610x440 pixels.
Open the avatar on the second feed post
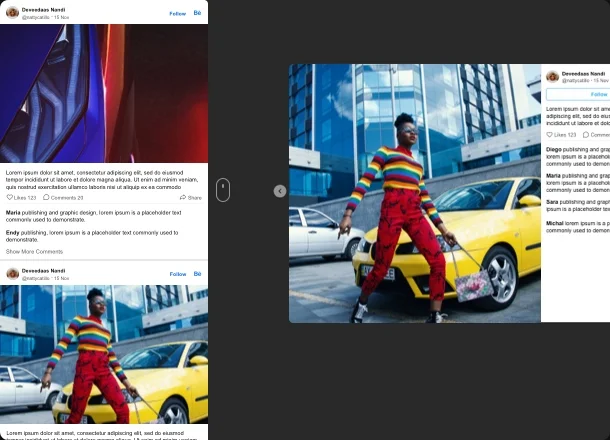pyautogui.click(x=12, y=273)
